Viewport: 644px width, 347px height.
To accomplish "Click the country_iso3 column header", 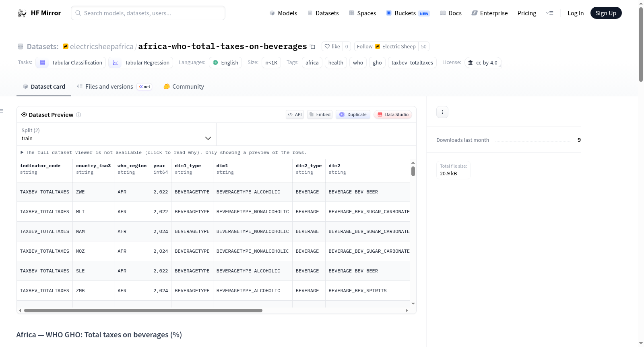I will [x=93, y=169].
